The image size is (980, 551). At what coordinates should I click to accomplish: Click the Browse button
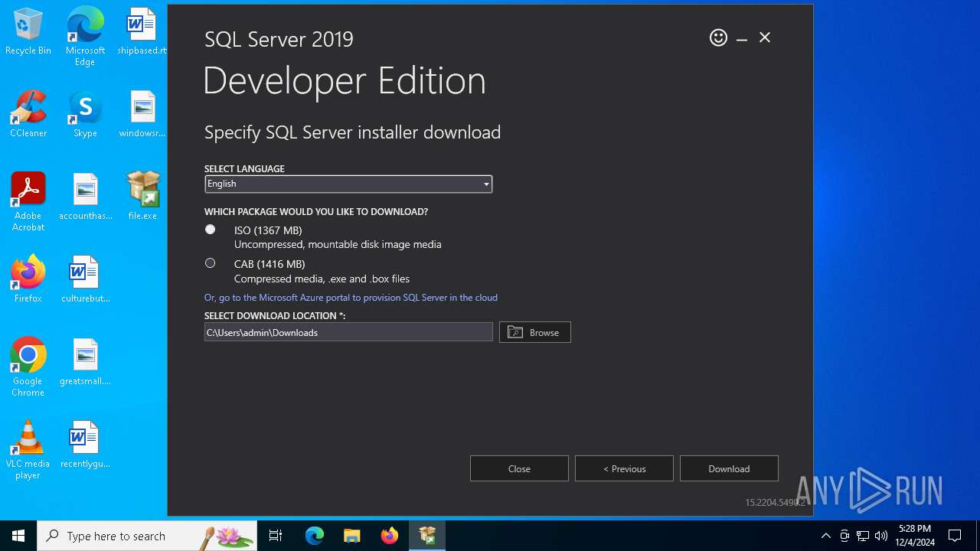click(535, 332)
